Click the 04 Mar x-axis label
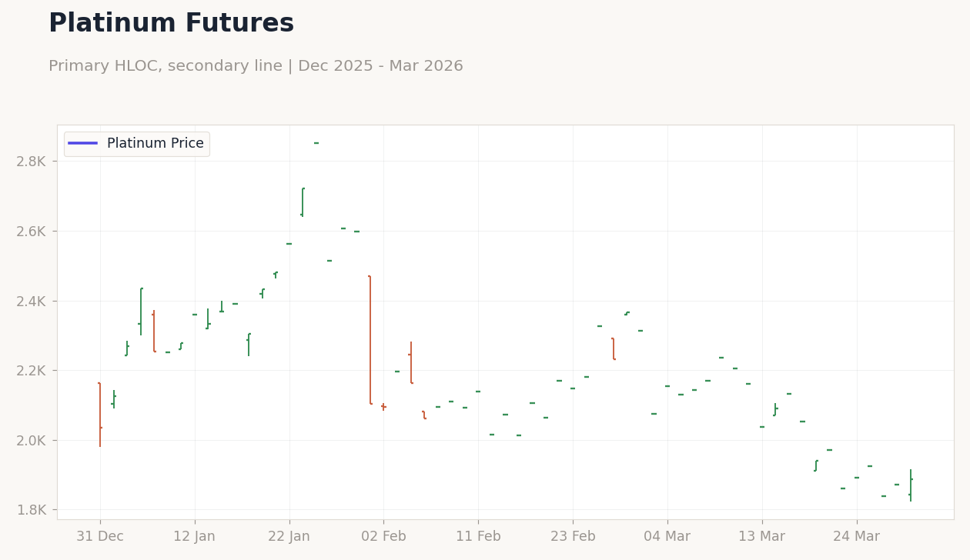970x560 pixels. (667, 537)
